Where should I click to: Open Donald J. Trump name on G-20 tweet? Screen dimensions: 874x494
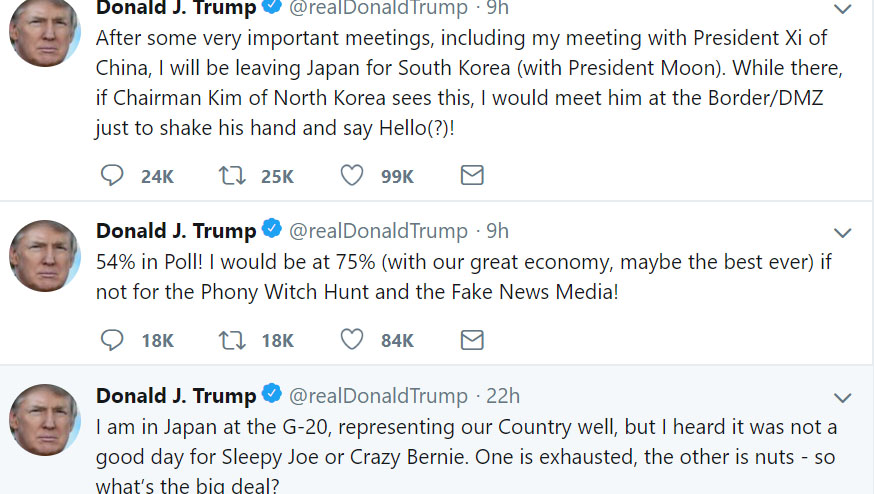(176, 396)
